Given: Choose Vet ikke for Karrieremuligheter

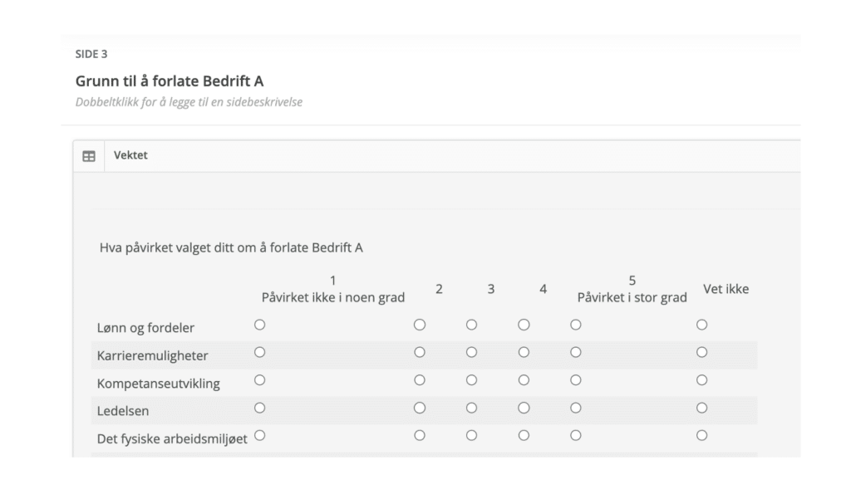Looking at the screenshot, I should [701, 352].
